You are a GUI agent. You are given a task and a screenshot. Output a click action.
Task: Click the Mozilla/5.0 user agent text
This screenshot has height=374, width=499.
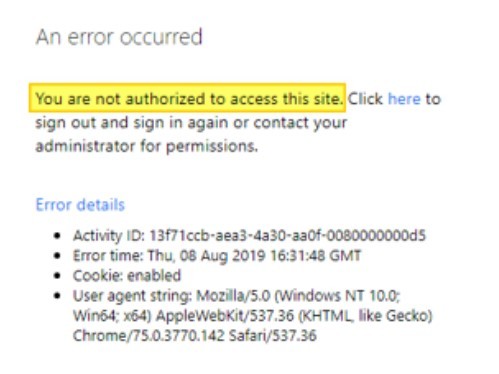[233, 296]
